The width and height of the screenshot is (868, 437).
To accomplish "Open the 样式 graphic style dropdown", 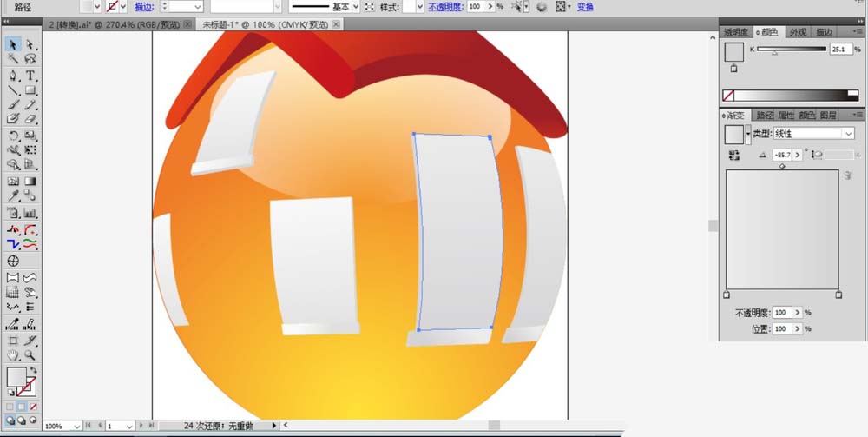I will [x=420, y=7].
